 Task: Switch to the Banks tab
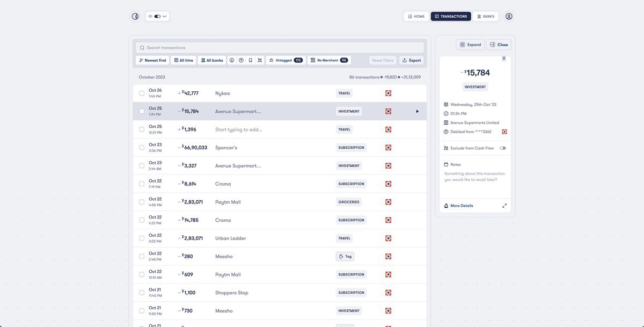coord(485,17)
